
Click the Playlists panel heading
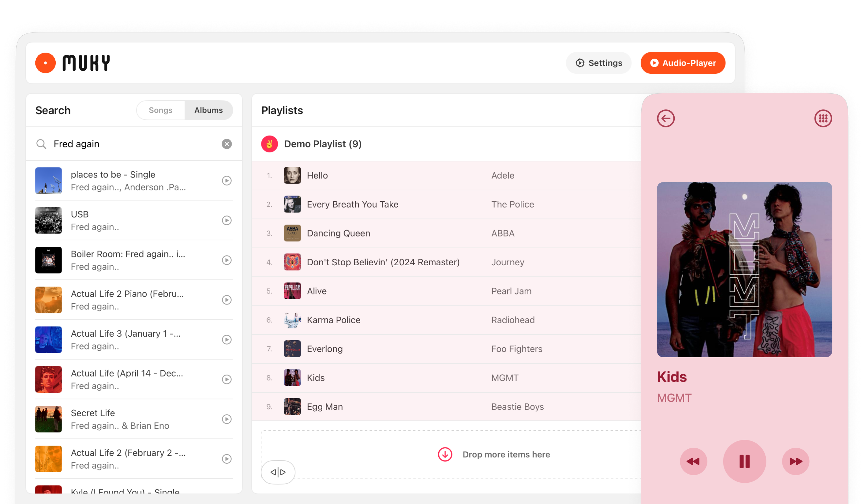click(x=282, y=110)
